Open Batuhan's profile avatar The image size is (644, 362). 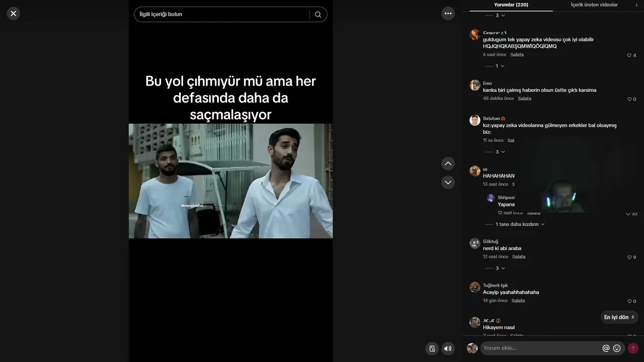point(474,121)
